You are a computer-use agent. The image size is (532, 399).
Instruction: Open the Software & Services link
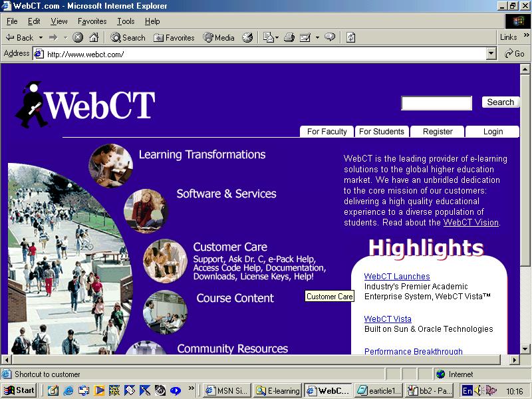(x=226, y=194)
